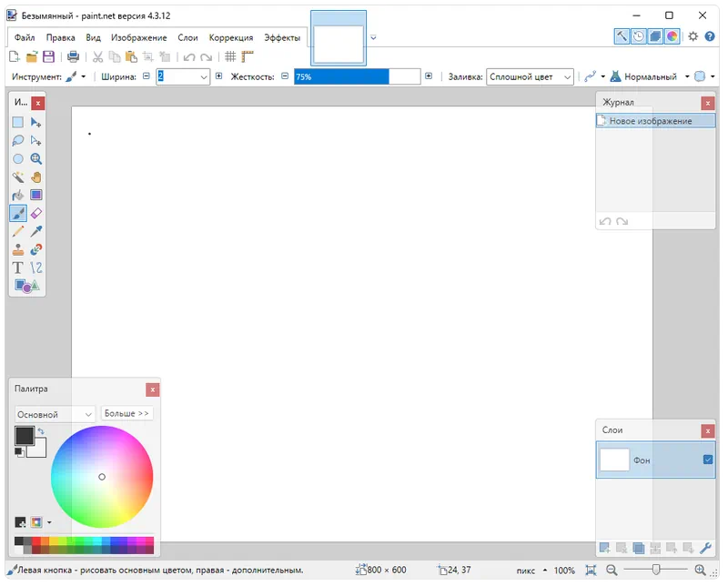Select the Shapes tool
Image resolution: width=728 pixels, height=586 pixels.
(x=26, y=286)
